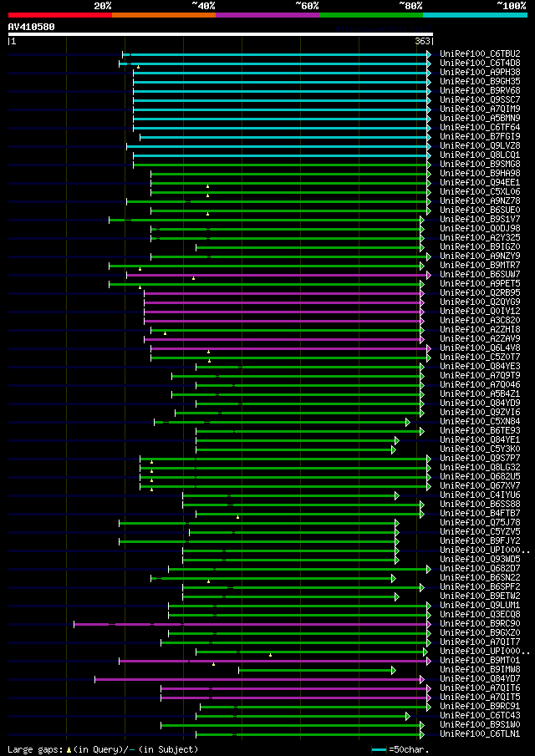Click the yellow gap marker below the B4FTB7 bar
Image resolution: width=535 pixels, height=756 pixels.
pyautogui.click(x=238, y=517)
